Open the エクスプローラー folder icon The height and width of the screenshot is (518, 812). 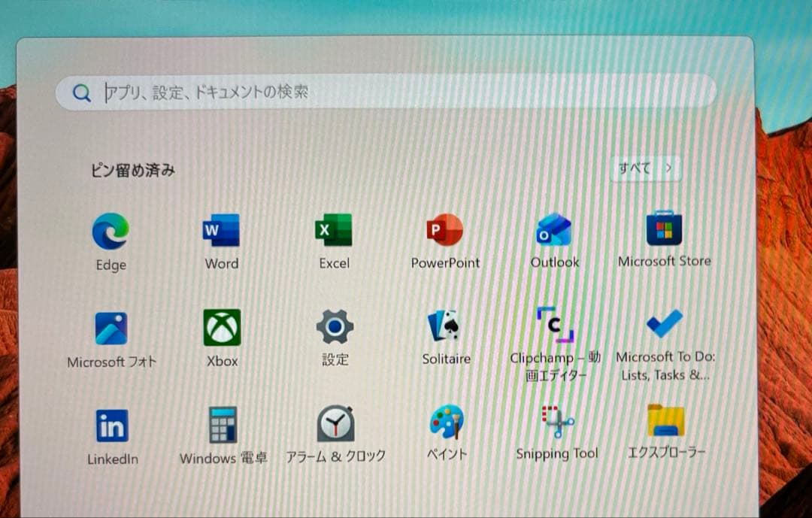point(666,420)
